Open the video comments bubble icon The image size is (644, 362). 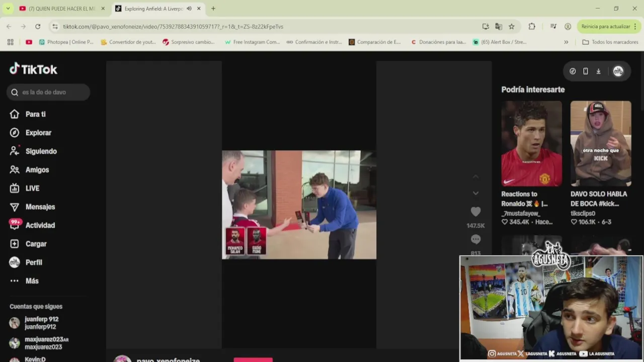[475, 239]
